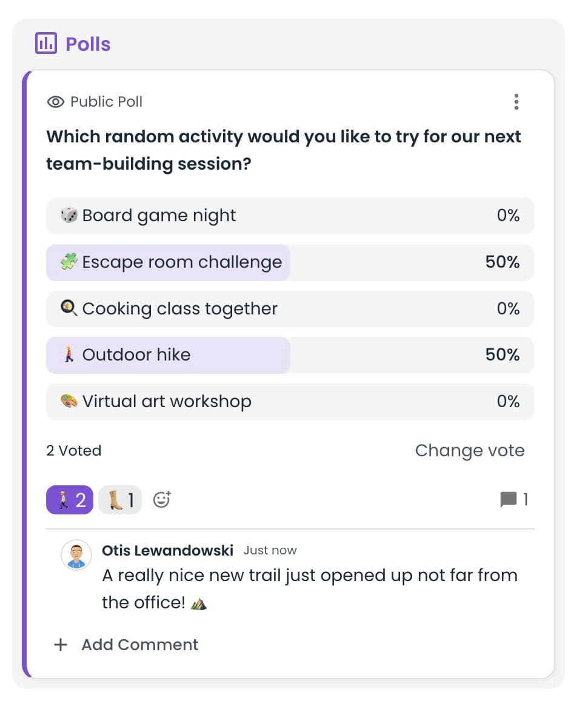Toggle the walking person reaction pill
The height and width of the screenshot is (721, 588).
pyautogui.click(x=69, y=500)
